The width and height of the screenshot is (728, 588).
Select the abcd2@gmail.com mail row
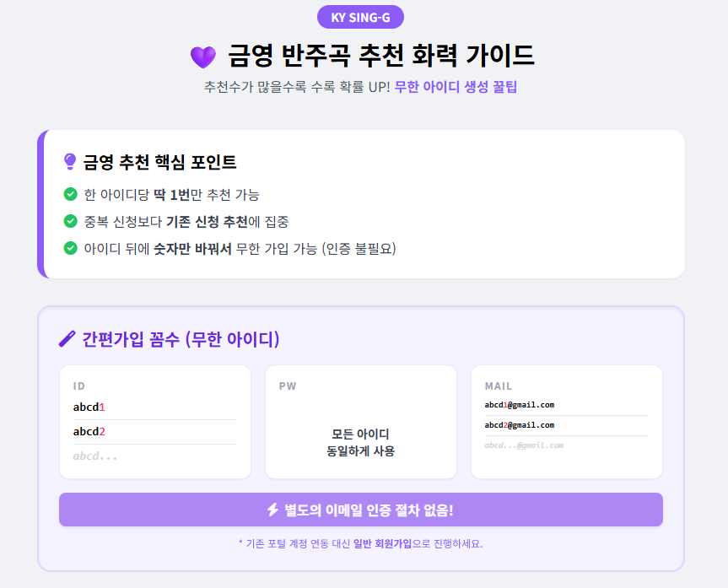click(566, 425)
